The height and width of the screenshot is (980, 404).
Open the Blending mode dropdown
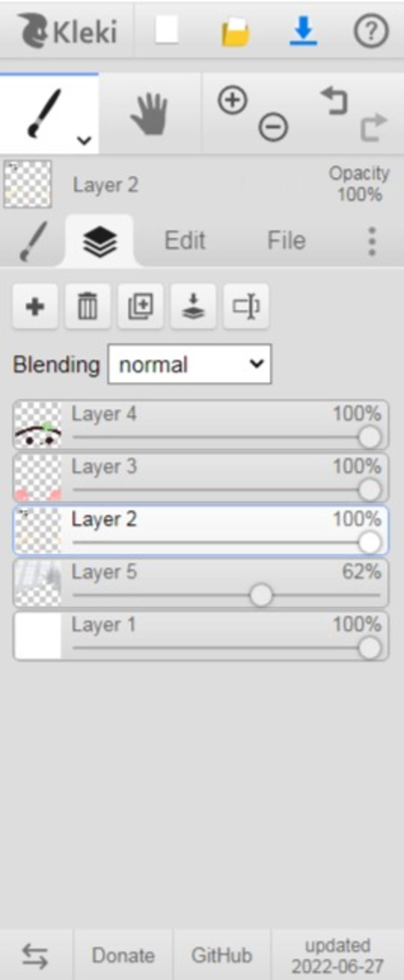tap(189, 364)
